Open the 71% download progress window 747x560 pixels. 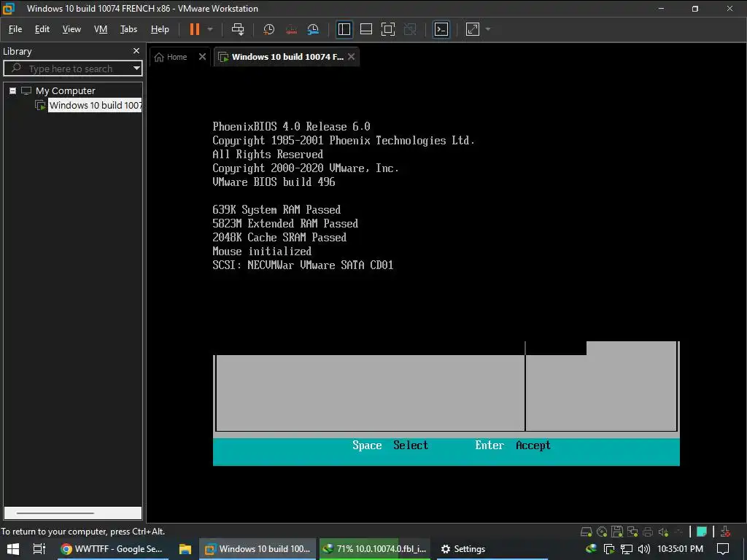coord(375,549)
